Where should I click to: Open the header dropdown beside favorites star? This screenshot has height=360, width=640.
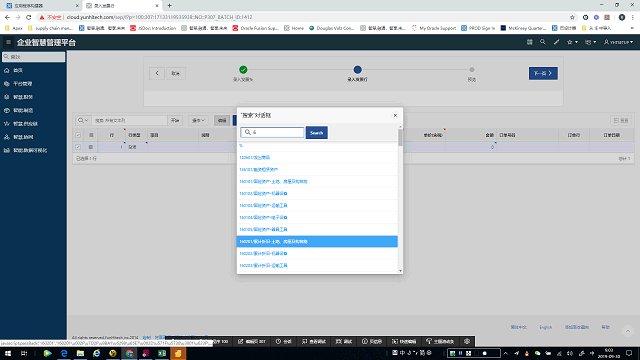(590, 42)
